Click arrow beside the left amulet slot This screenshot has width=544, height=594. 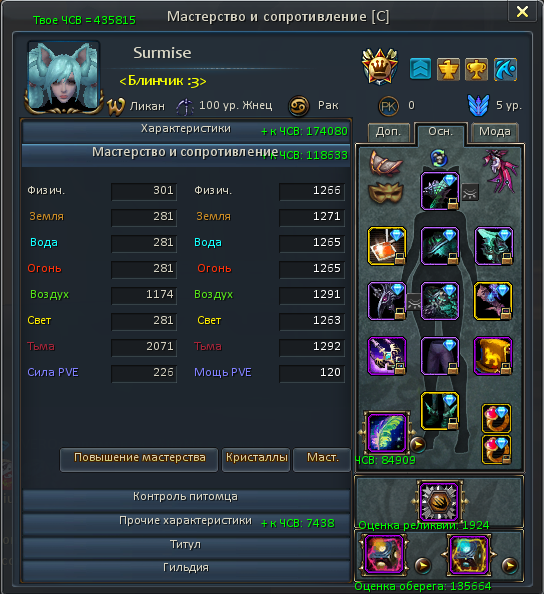pos(422,566)
